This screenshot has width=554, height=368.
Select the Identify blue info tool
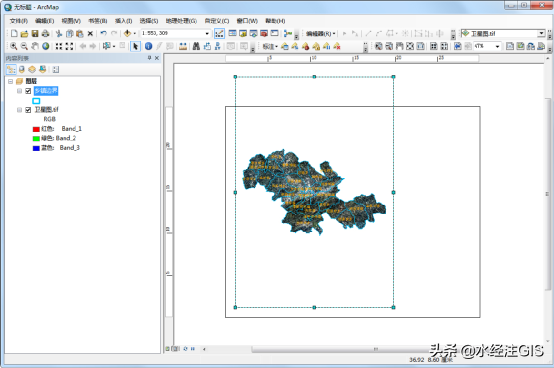[148, 46]
